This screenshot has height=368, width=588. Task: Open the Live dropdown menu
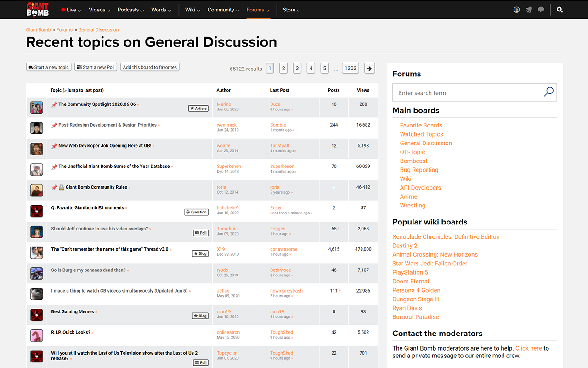(x=71, y=10)
